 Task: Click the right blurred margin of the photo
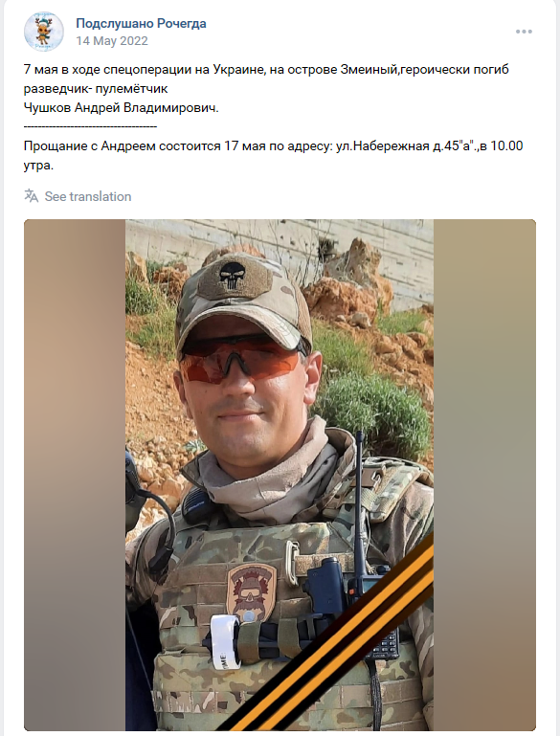[484, 475]
